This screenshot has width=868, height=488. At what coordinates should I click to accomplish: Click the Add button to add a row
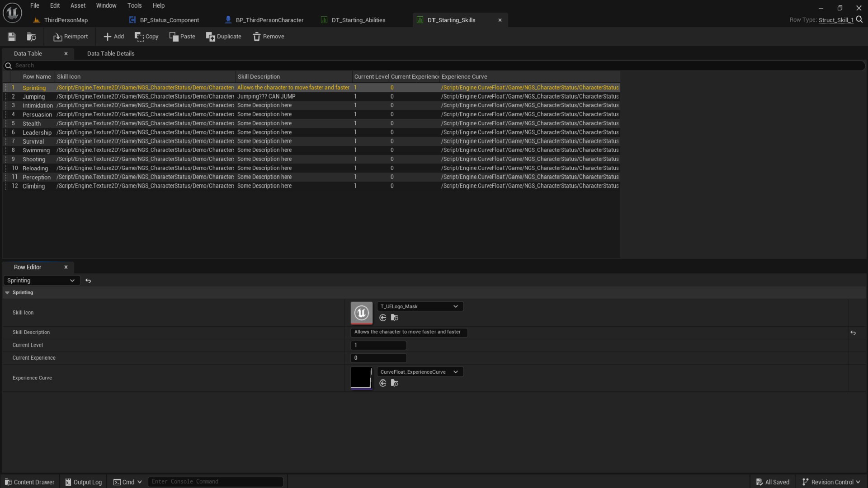coord(113,37)
